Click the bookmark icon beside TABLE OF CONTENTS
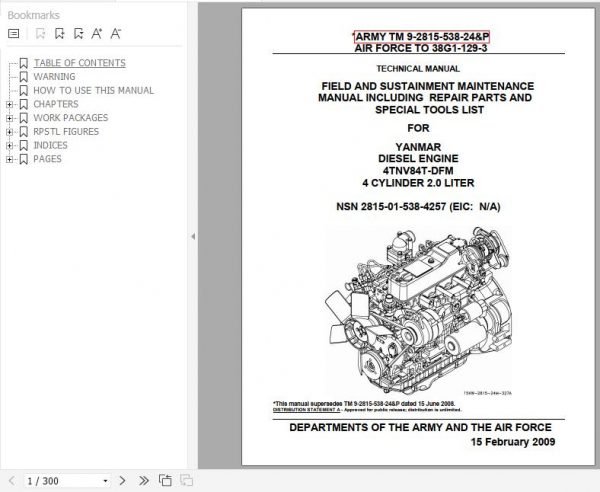The height and width of the screenshot is (492, 600). click(x=24, y=63)
